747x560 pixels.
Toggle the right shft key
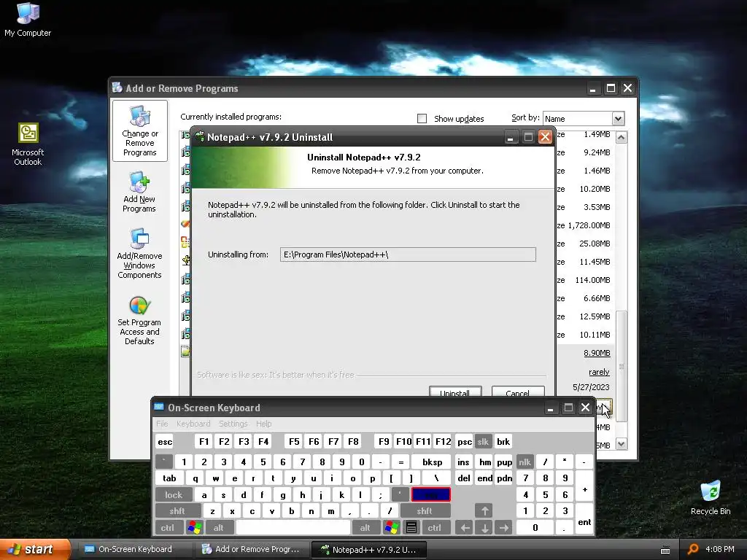click(425, 511)
